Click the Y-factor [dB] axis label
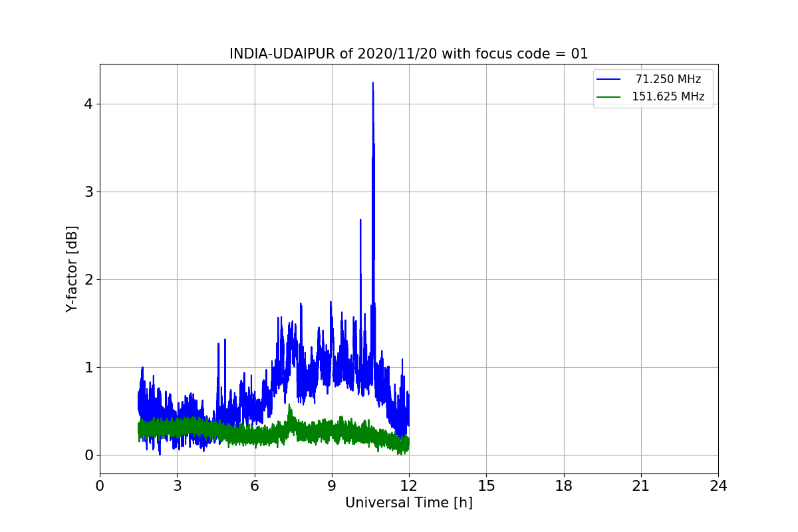 click(x=72, y=269)
